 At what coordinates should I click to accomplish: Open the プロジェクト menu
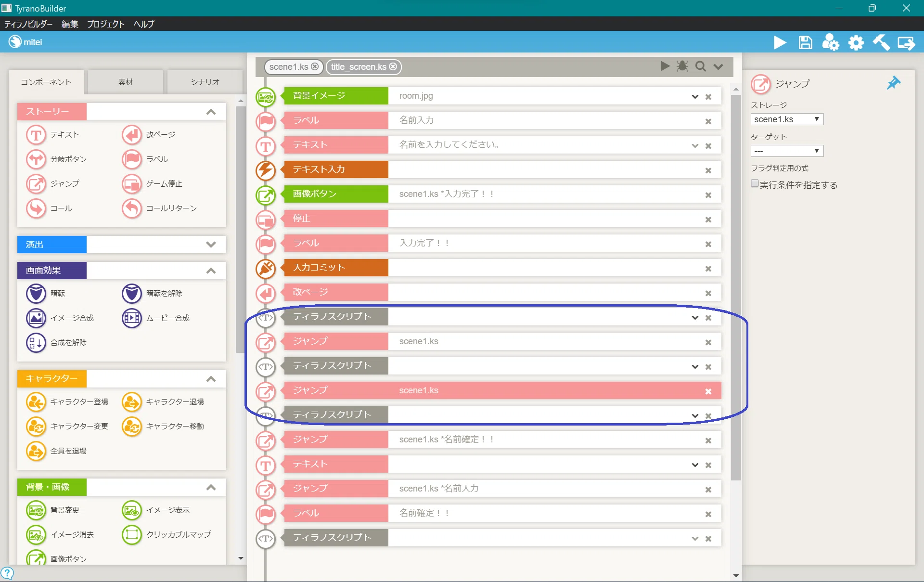click(106, 24)
